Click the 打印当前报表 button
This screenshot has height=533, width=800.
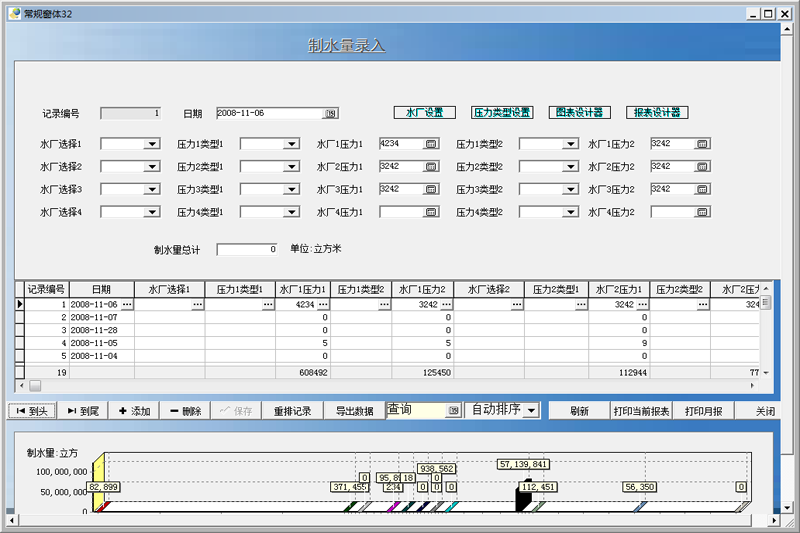point(641,411)
